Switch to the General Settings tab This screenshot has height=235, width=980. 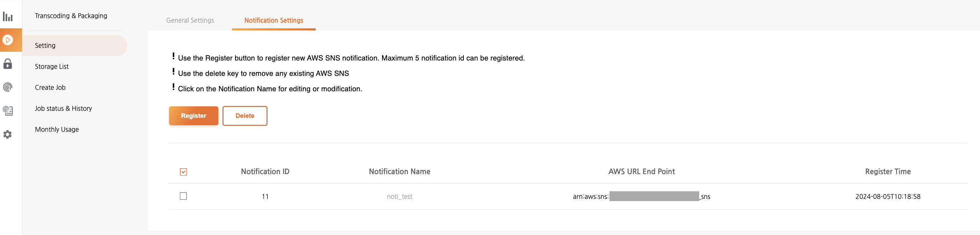click(x=190, y=20)
